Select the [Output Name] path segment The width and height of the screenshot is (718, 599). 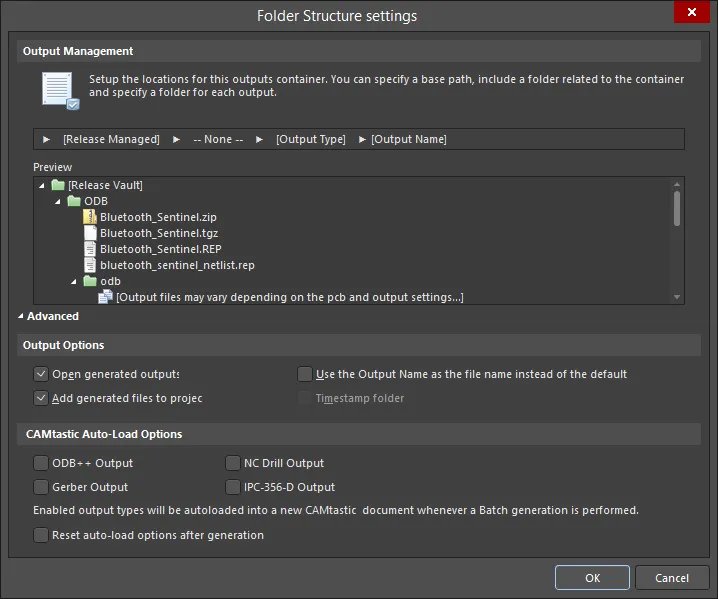409,139
